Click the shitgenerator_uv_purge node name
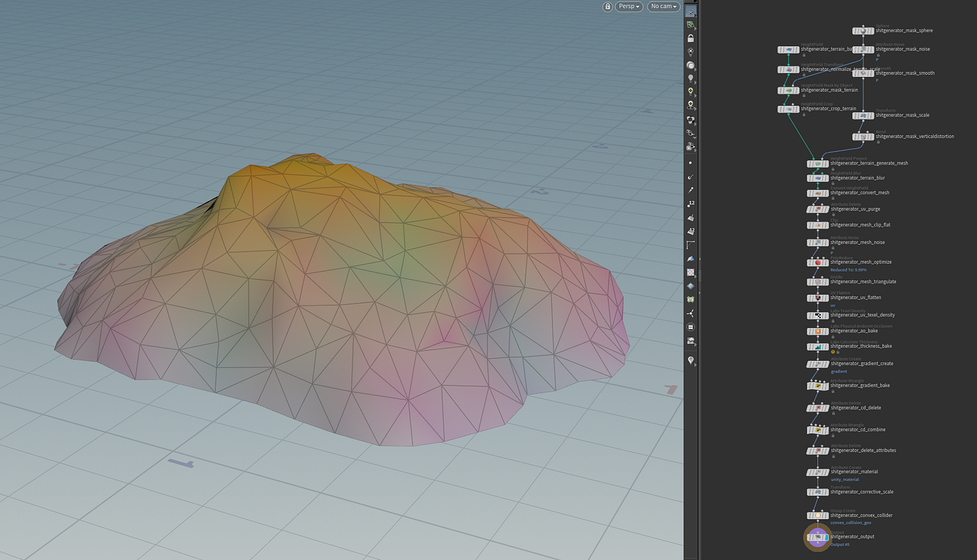This screenshot has width=977, height=560. pos(855,209)
